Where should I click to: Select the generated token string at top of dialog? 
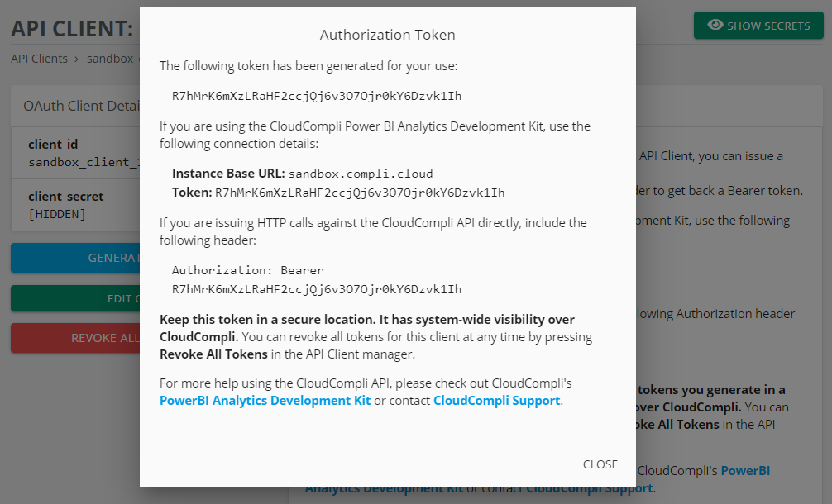[x=317, y=96]
